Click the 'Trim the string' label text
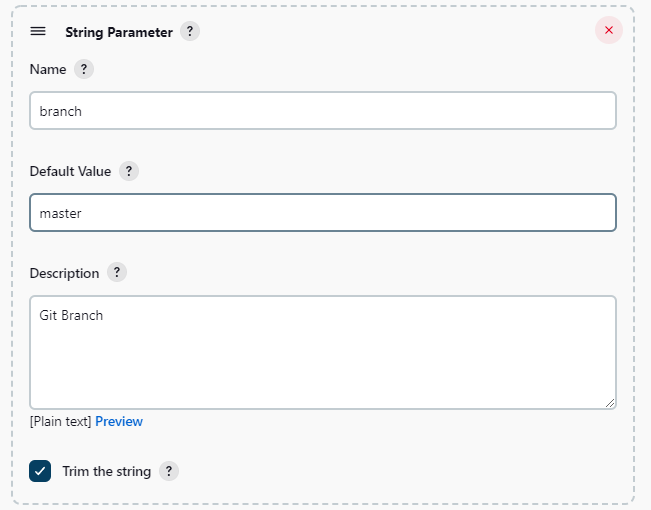This screenshot has height=510, width=651. pos(106,471)
